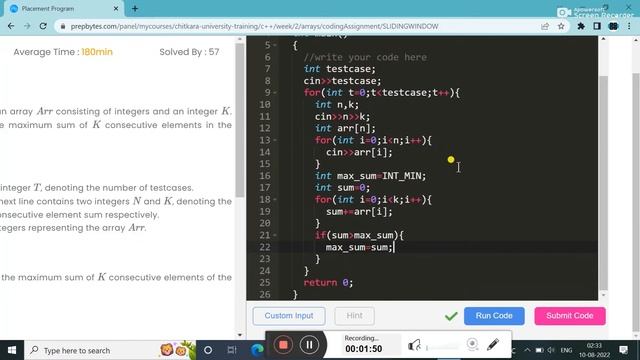Click the browser forward arrow
The width and height of the screenshot is (640, 360).
[x=27, y=26]
